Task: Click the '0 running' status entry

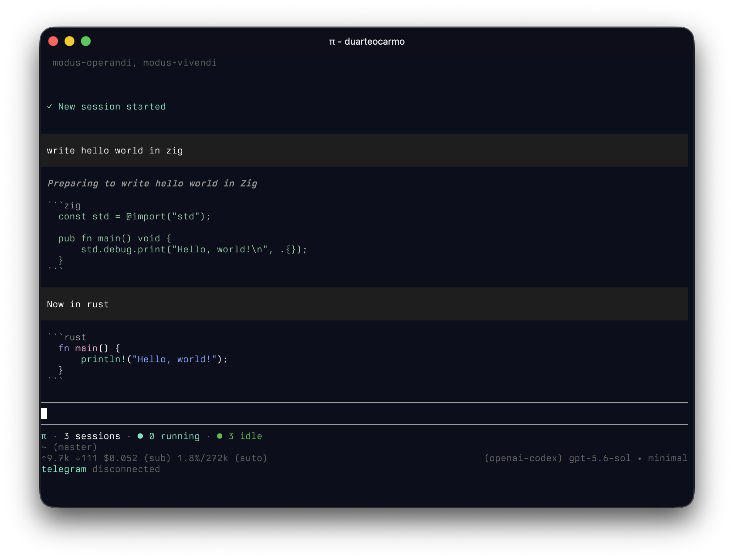Action: coord(174,436)
